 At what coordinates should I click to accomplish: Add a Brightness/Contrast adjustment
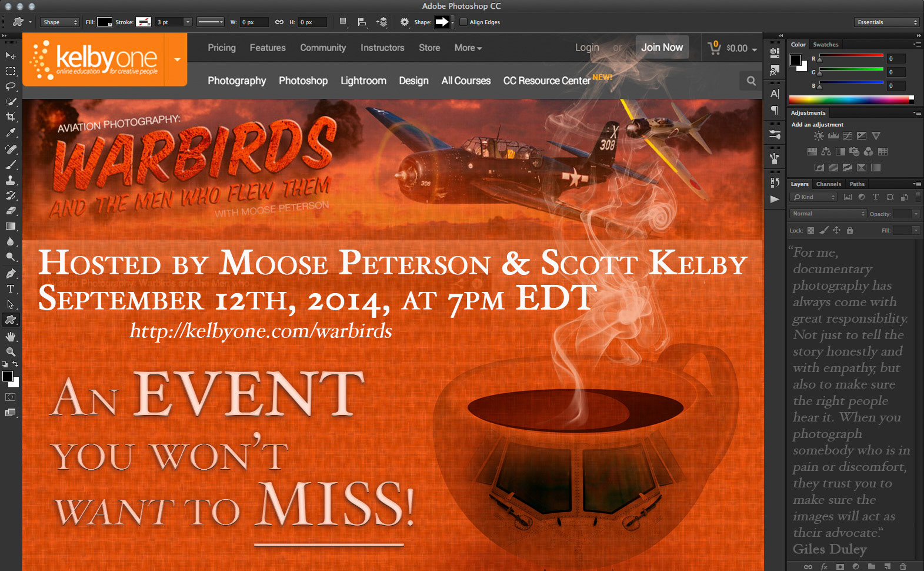[819, 136]
